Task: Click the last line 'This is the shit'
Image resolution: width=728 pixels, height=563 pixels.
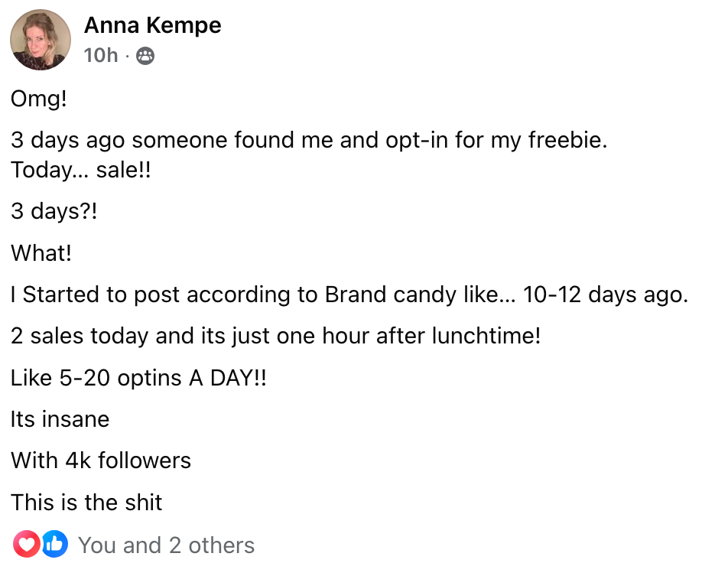Action: (86, 503)
